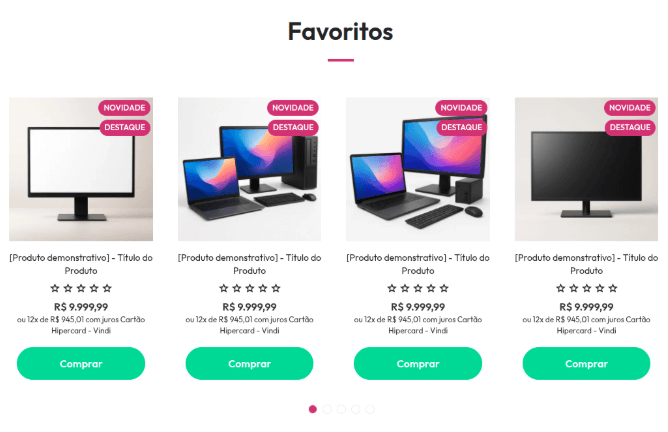
Task: Open the third product image with laptop and monitor
Action: [x=418, y=169]
